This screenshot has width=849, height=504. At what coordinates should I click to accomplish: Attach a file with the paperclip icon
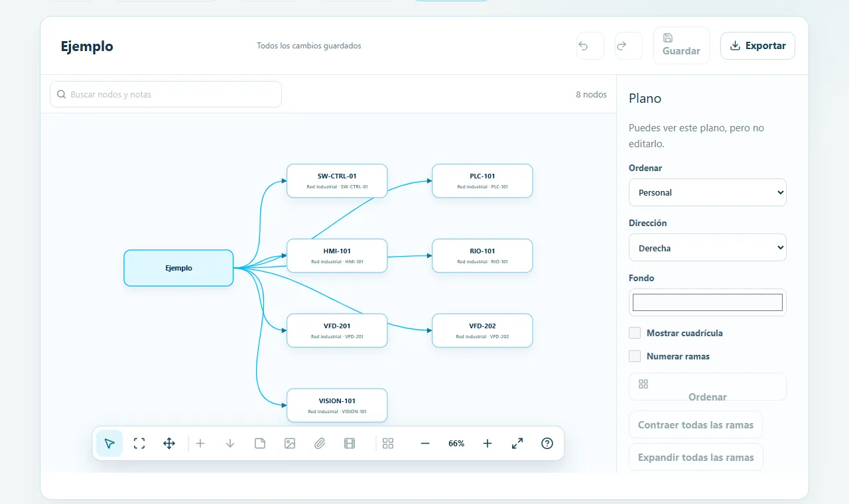[320, 444]
